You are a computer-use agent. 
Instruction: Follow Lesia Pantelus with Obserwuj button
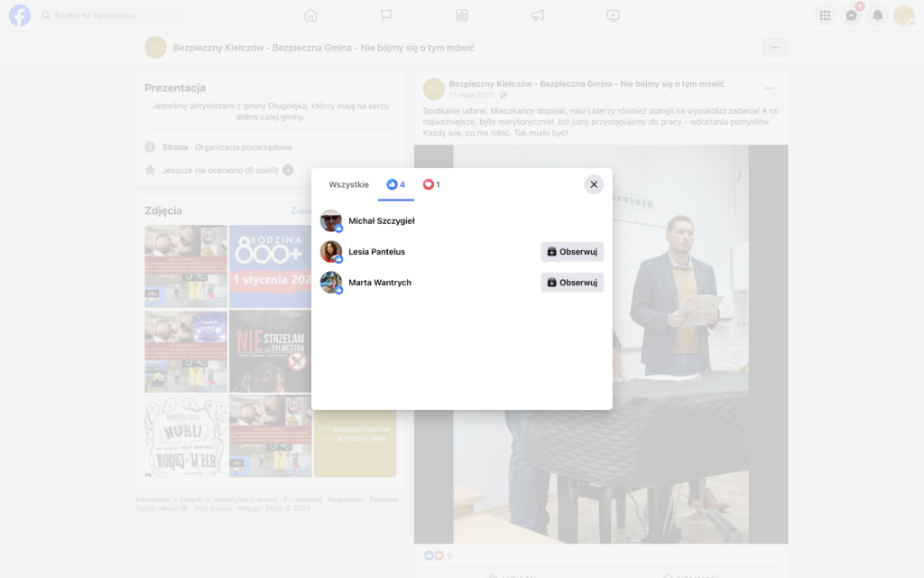572,251
